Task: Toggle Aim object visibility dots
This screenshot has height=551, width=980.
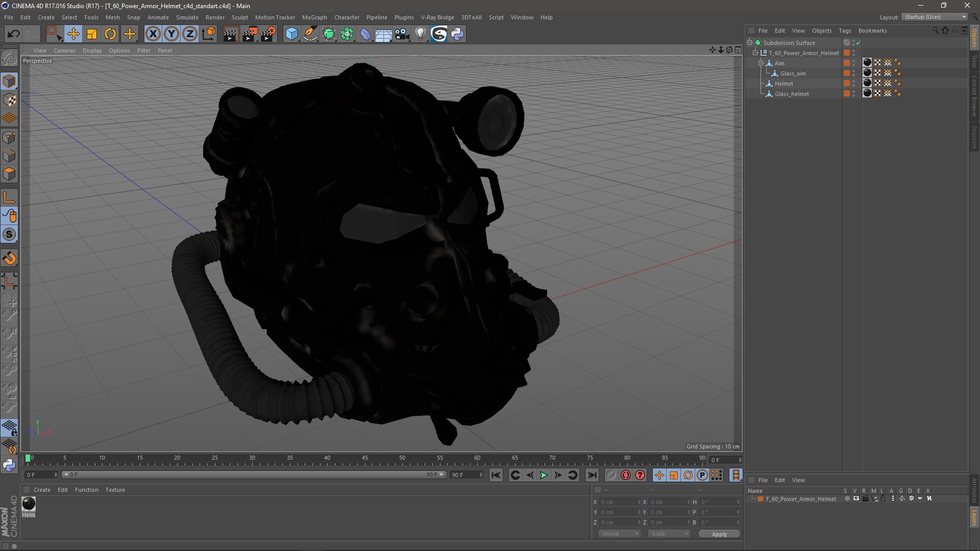Action: click(854, 63)
